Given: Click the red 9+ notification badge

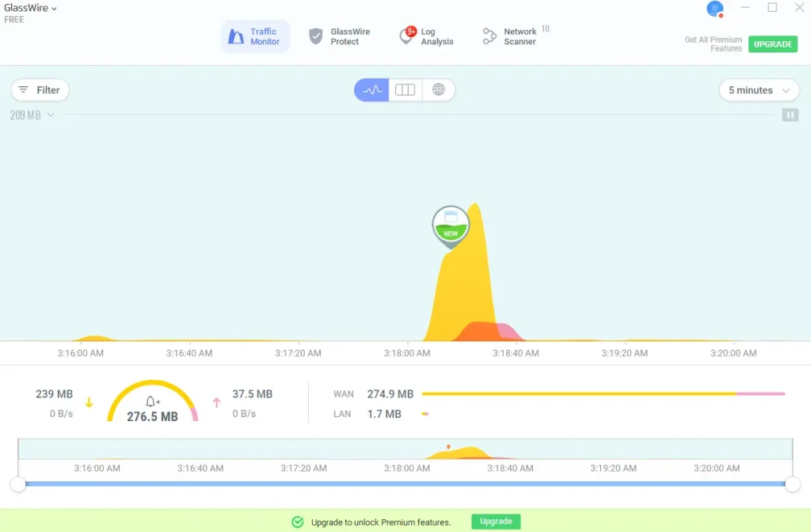Looking at the screenshot, I should tap(411, 32).
